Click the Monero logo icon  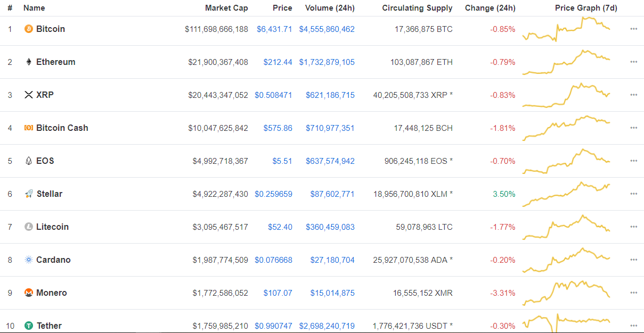point(29,293)
